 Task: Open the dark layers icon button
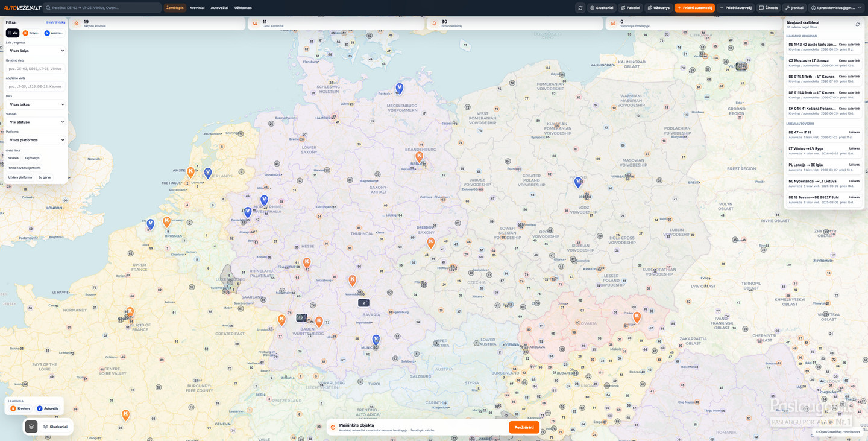pos(31,427)
